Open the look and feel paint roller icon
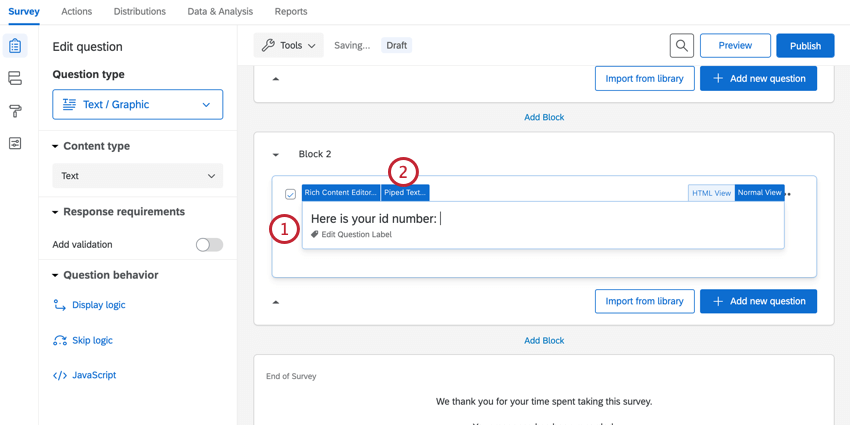Screen dimensions: 850x425 15,111
